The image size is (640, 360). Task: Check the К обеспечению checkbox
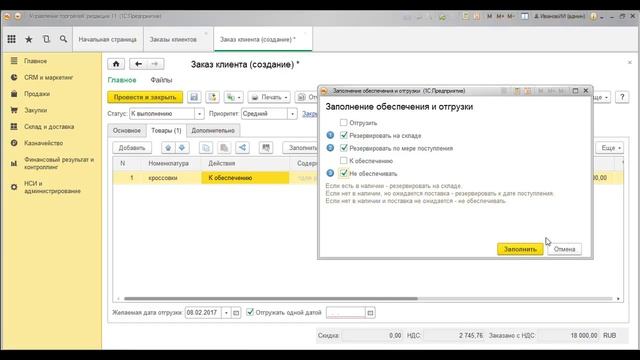point(344,160)
